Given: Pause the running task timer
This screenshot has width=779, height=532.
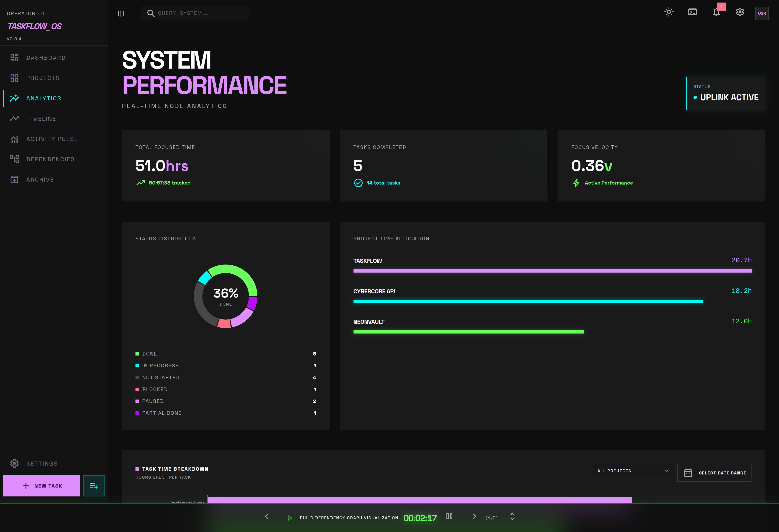Looking at the screenshot, I should [449, 517].
